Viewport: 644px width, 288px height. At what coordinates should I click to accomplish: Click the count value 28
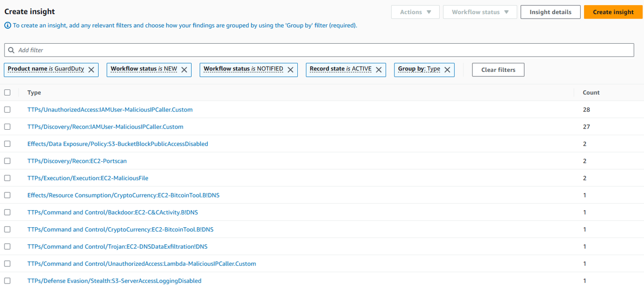[x=586, y=110]
